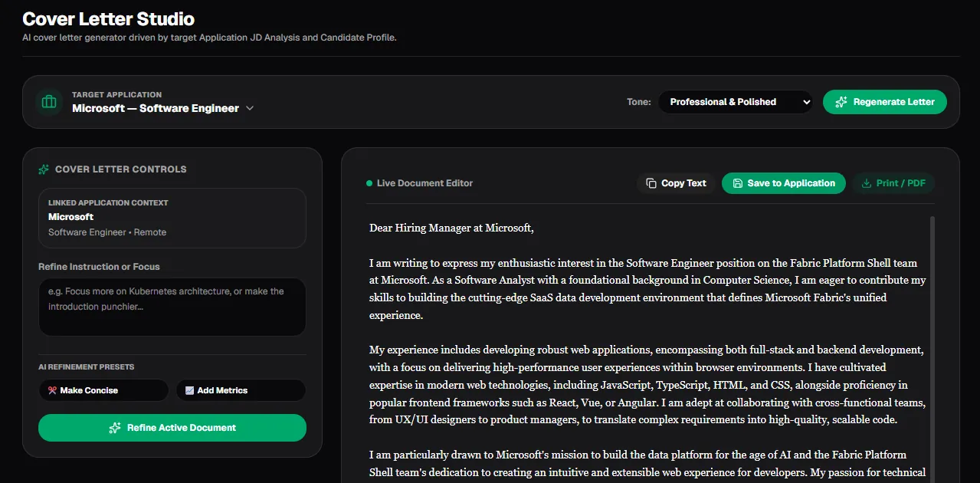Click the 'Refine Instruction or Focus' label

tap(99, 267)
